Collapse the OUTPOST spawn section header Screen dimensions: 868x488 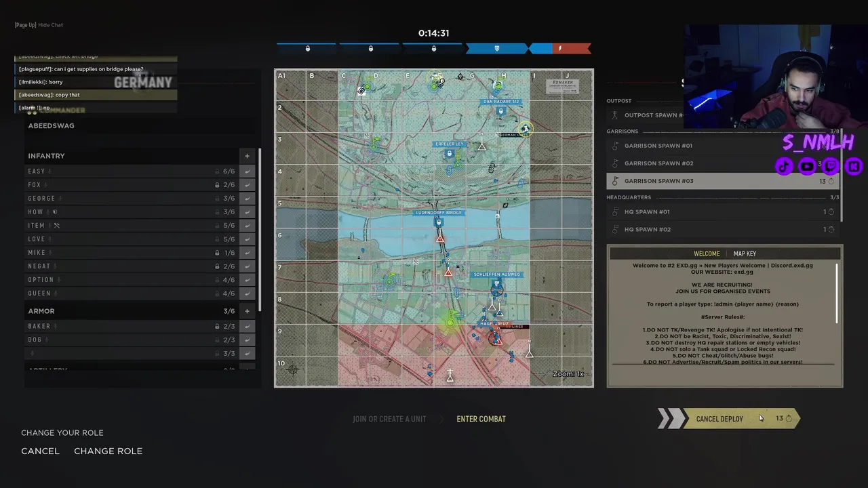(618, 101)
